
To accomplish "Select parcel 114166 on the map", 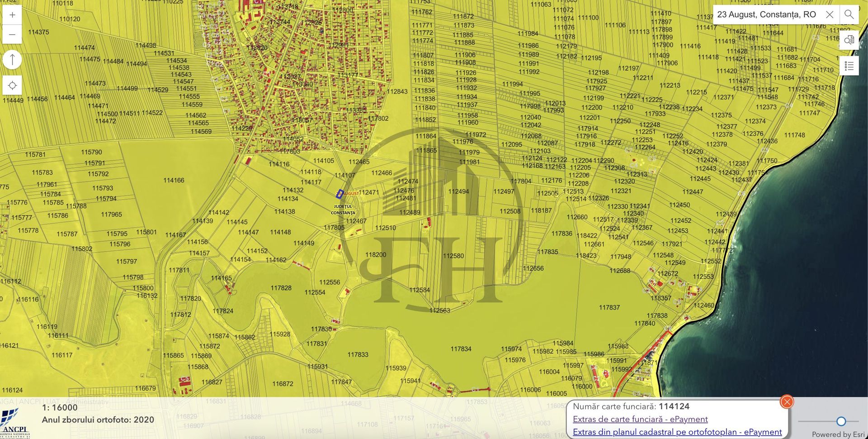I will [174, 180].
